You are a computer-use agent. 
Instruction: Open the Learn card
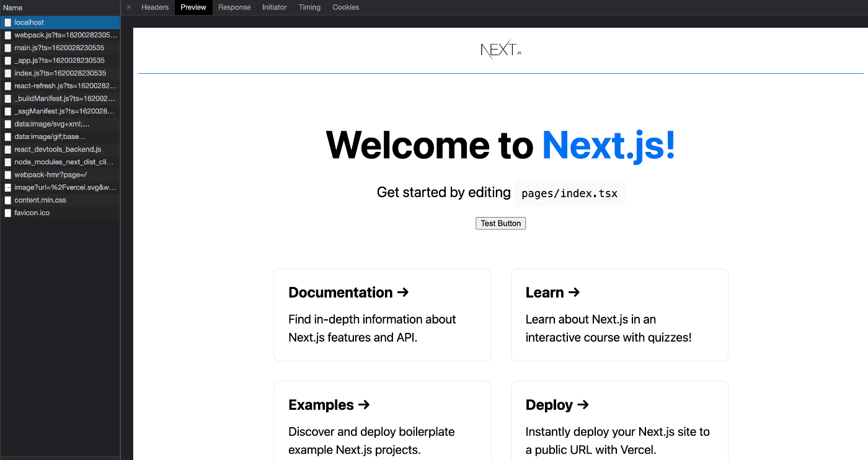pyautogui.click(x=619, y=315)
